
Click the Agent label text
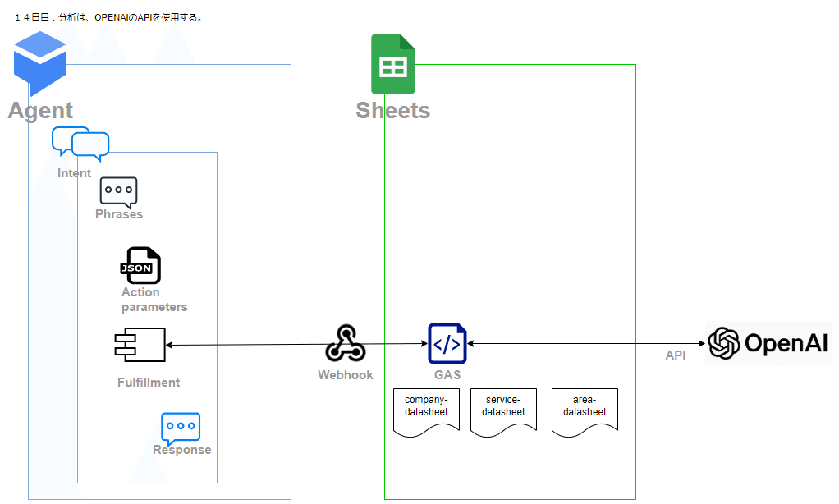[41, 111]
